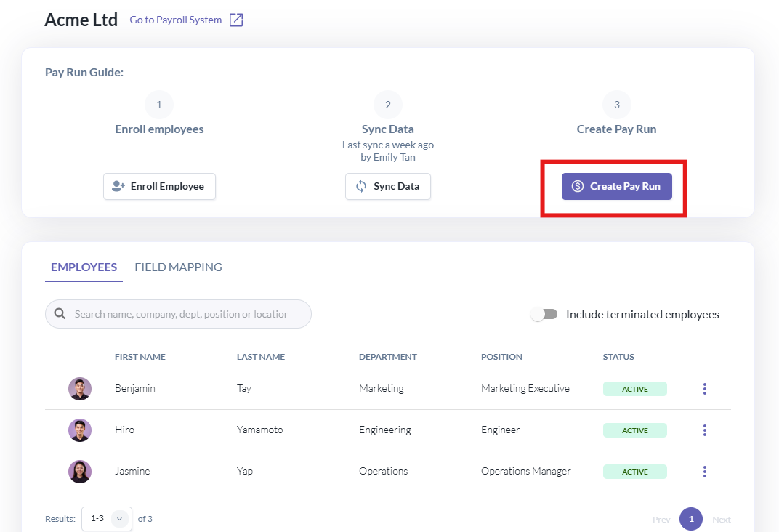Click the dollar coin icon in Create Pay Run
Screen dimensions: 779x532
click(577, 186)
